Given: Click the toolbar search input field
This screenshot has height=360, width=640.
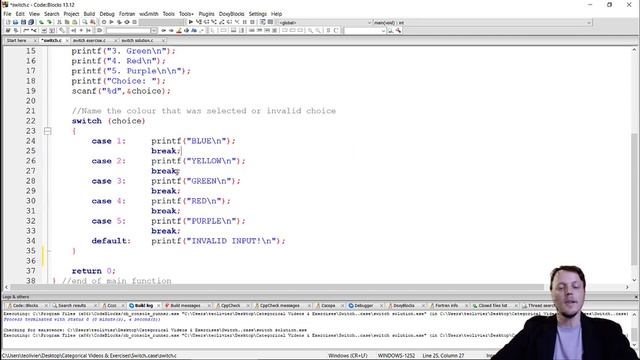Looking at the screenshot, I should point(362,31).
